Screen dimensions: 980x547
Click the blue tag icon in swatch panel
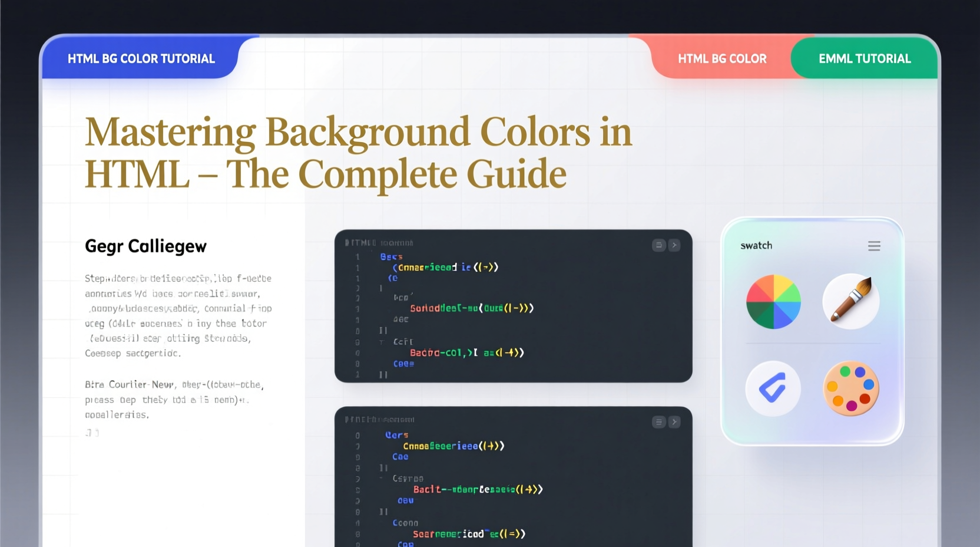773,388
